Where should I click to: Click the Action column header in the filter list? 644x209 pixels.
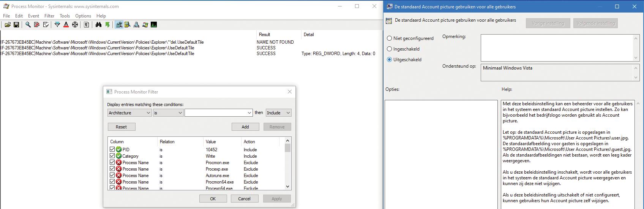[249, 142]
